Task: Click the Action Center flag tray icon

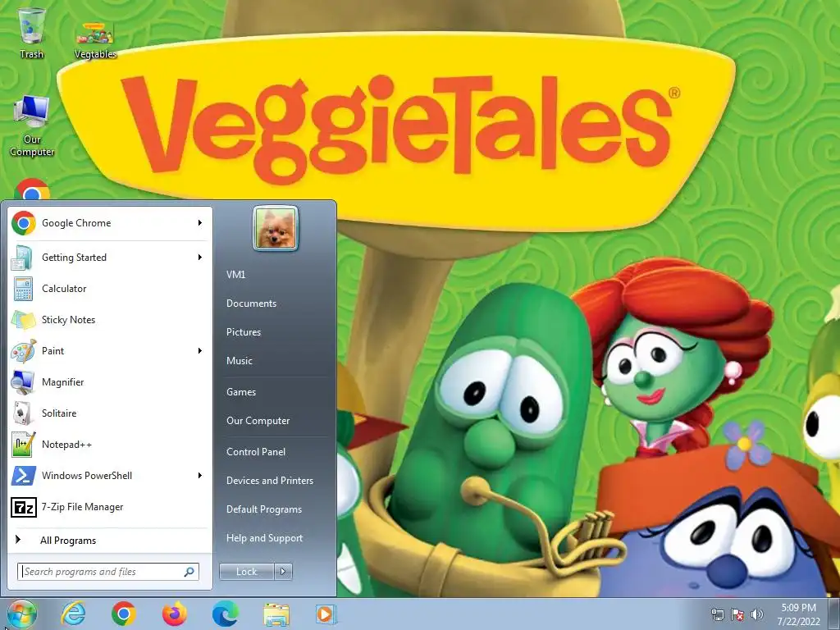Action: (737, 614)
